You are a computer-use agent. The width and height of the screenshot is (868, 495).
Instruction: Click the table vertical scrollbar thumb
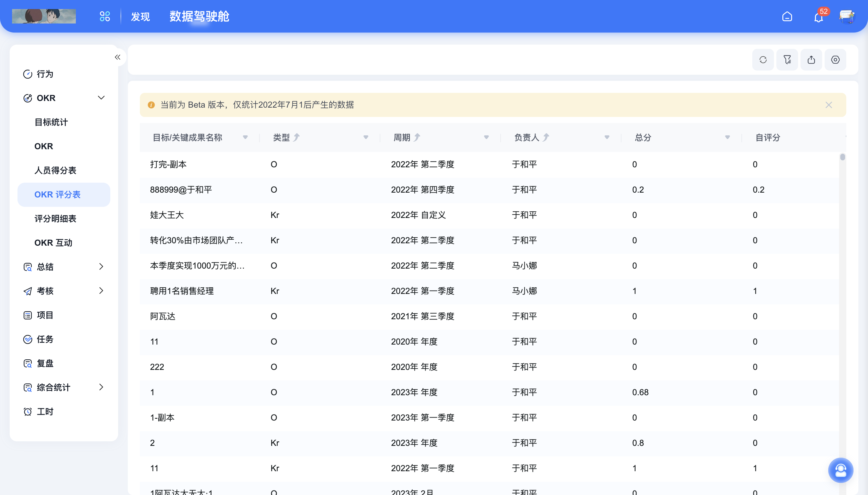842,157
